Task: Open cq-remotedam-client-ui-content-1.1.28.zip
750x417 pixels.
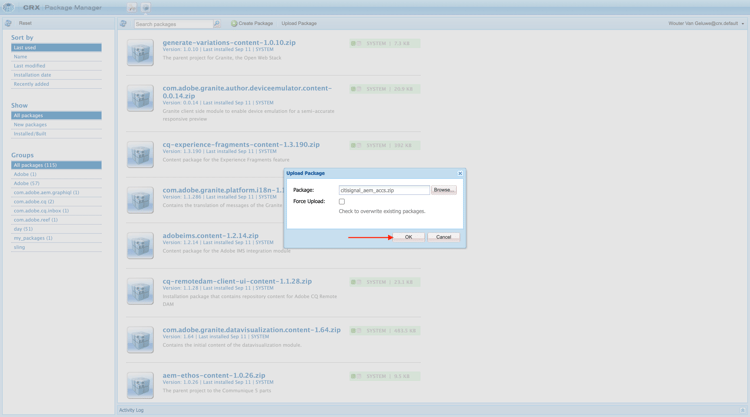Action: pyautogui.click(x=237, y=281)
